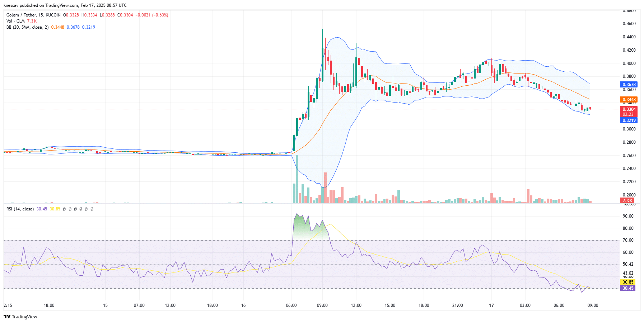Screen dimensions: 644x323
Task: Open the Golem / Tether, 15, KUCOIN symbol title
Action: pos(33,15)
